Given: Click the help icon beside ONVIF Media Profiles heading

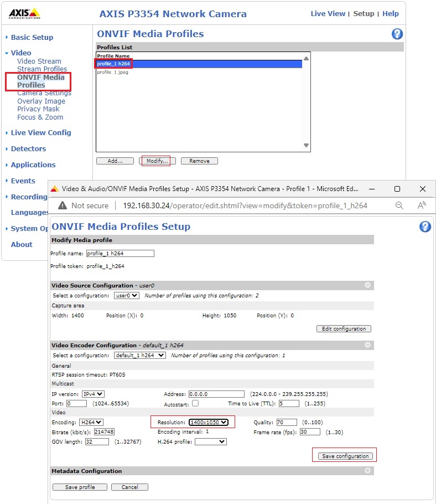Looking at the screenshot, I should coord(397,34).
